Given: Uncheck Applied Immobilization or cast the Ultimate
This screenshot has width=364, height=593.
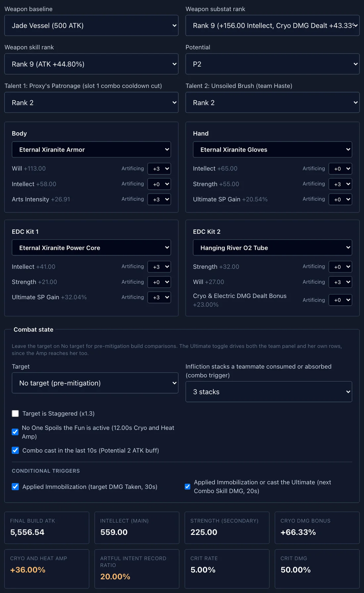Looking at the screenshot, I should pyautogui.click(x=187, y=486).
